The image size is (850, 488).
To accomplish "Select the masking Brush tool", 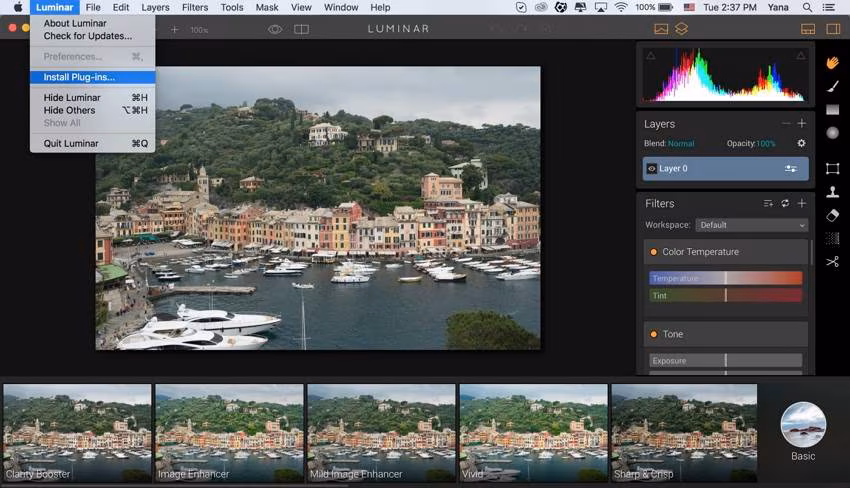I will tap(833, 86).
